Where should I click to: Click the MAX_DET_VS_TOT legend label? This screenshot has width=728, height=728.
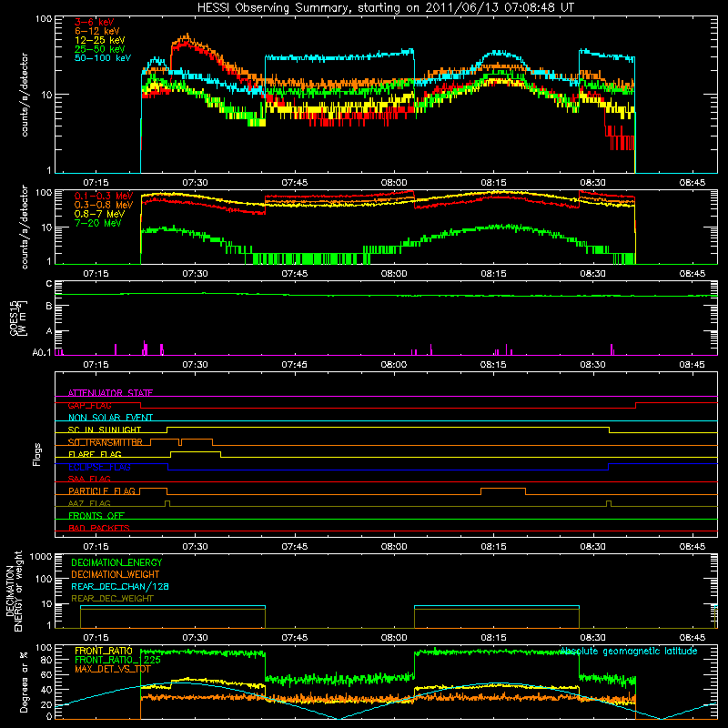(x=113, y=669)
